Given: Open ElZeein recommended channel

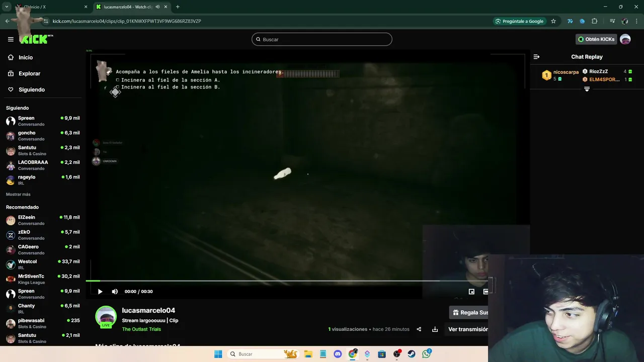Looking at the screenshot, I should [43, 220].
